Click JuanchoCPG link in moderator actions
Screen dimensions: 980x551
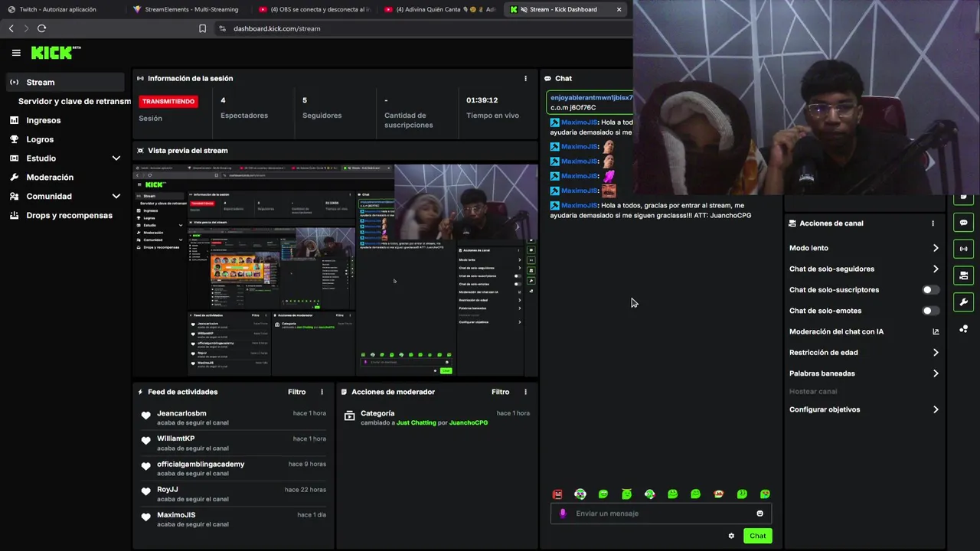coord(469,423)
